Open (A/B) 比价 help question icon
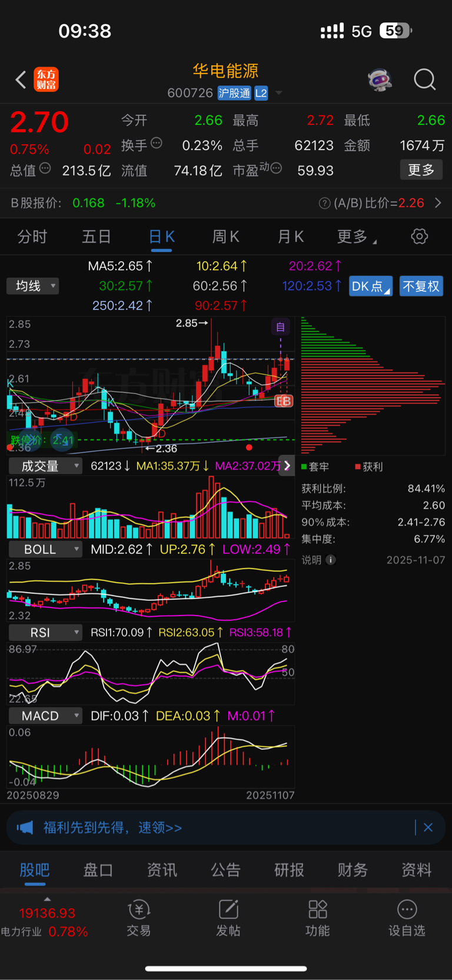The image size is (452, 980). tap(324, 203)
